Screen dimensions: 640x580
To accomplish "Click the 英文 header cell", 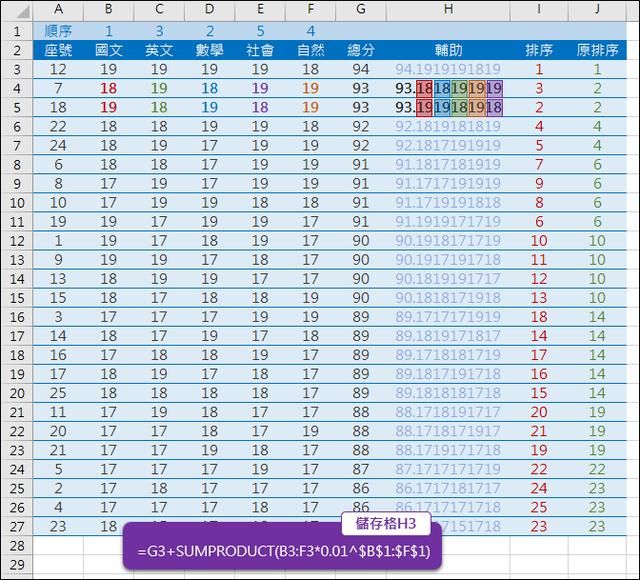I will pyautogui.click(x=159, y=50).
